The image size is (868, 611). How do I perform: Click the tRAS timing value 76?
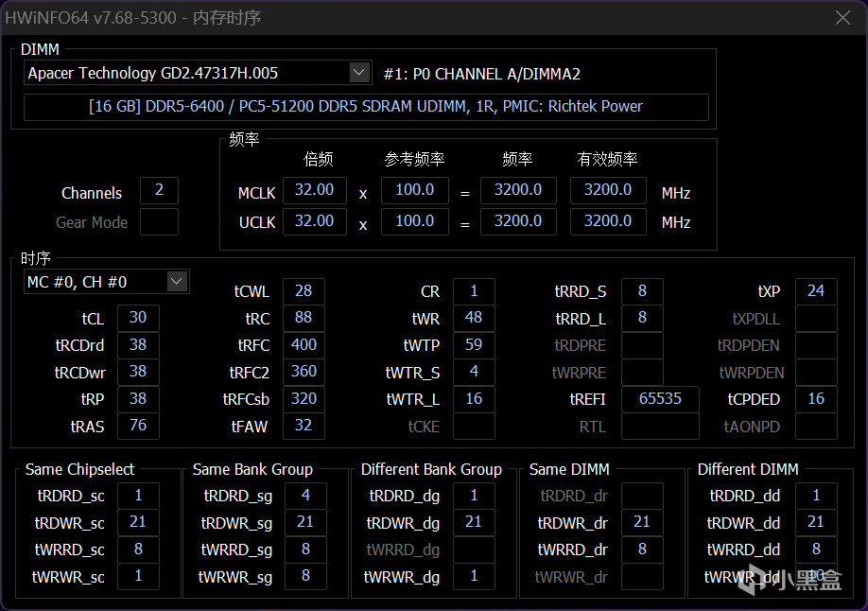(x=138, y=426)
